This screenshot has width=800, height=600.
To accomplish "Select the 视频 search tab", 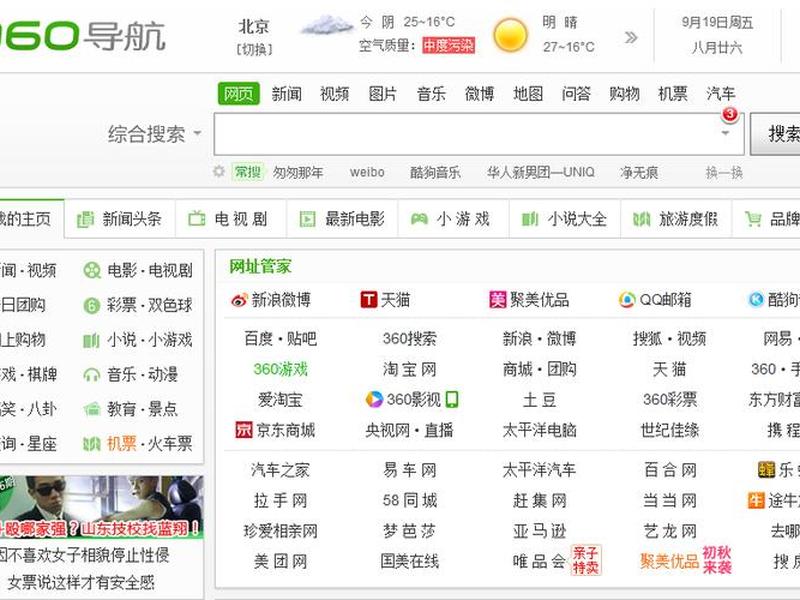I will pyautogui.click(x=335, y=93).
